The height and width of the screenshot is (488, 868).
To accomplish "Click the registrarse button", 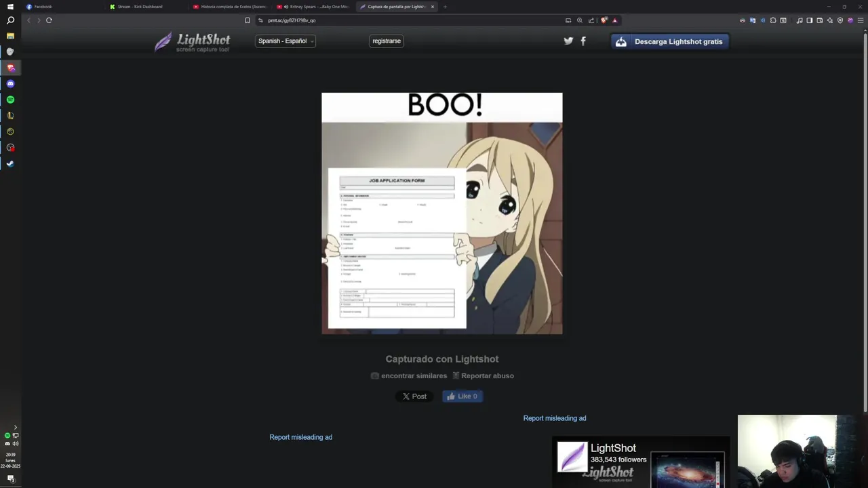I will tap(387, 41).
